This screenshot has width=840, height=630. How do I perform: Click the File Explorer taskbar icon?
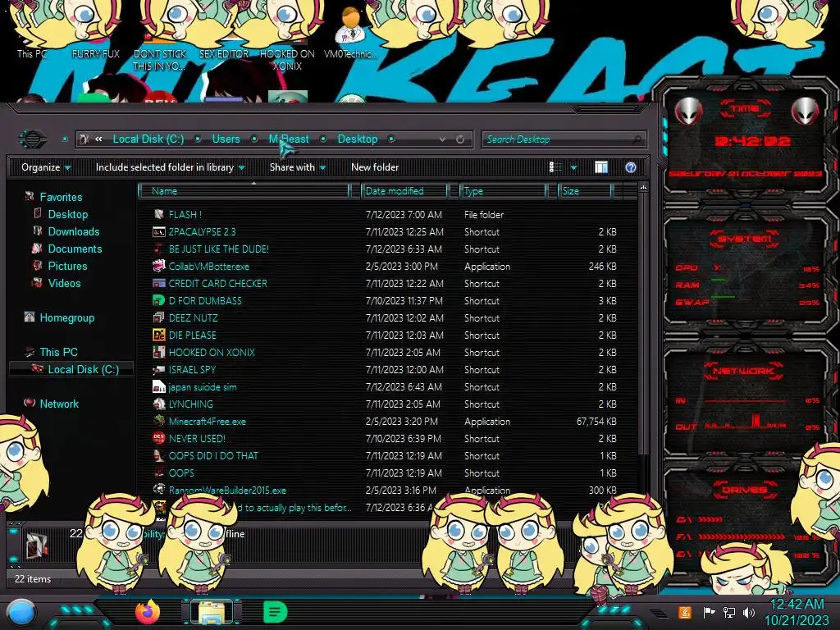point(212,612)
